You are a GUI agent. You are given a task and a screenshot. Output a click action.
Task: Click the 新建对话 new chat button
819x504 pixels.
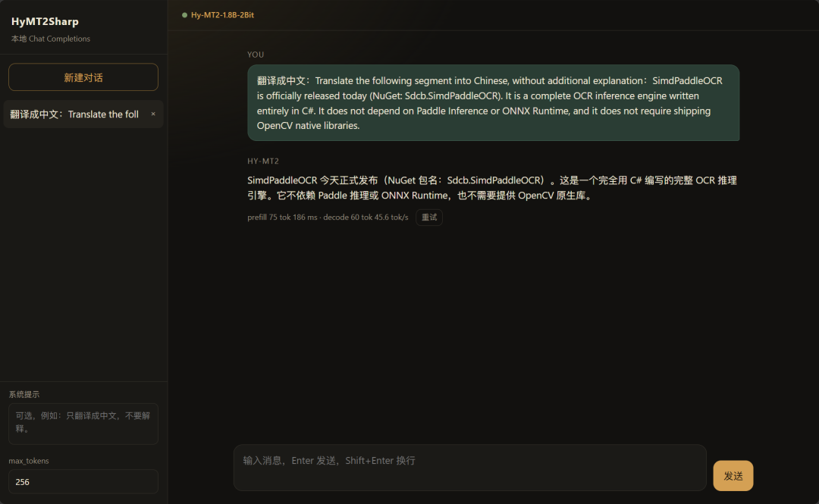pyautogui.click(x=83, y=77)
